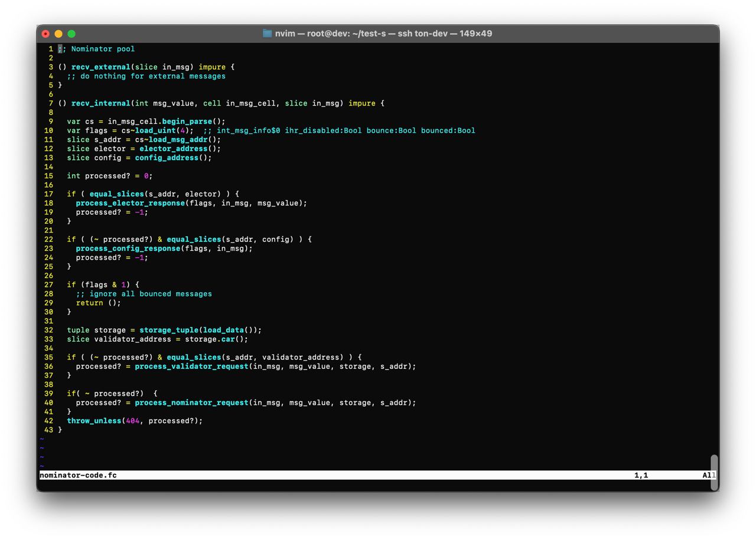Click 'load_msg_addr' on line 11
The height and width of the screenshot is (540, 756).
[x=178, y=140]
